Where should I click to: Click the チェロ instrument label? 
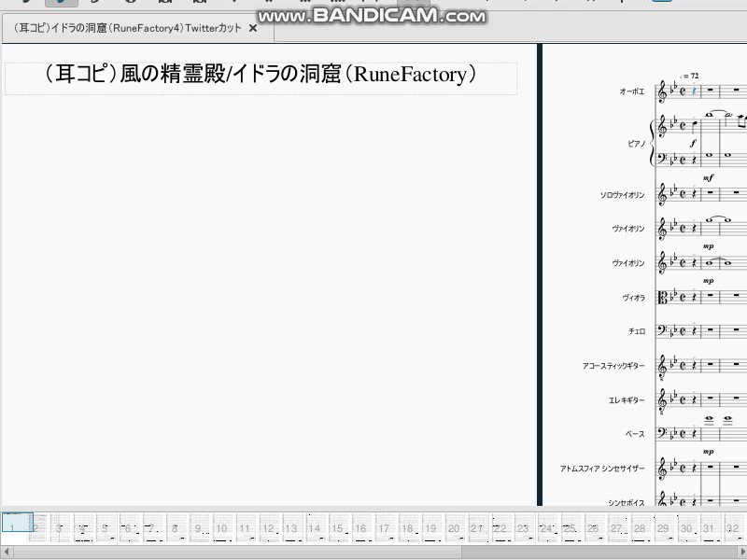637,331
